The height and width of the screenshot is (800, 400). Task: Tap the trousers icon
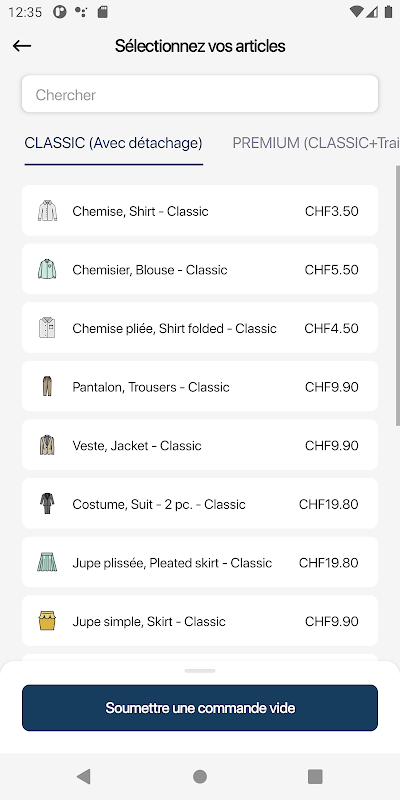(x=47, y=386)
